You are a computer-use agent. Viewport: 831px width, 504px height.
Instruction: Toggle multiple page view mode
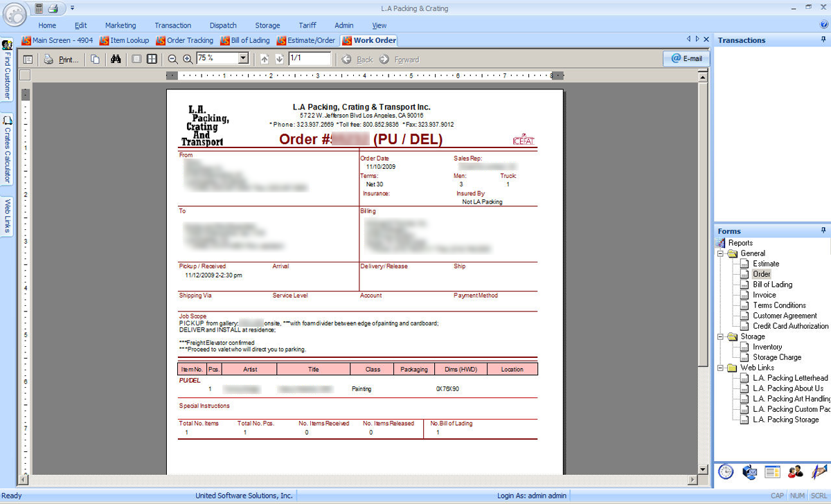click(x=152, y=60)
